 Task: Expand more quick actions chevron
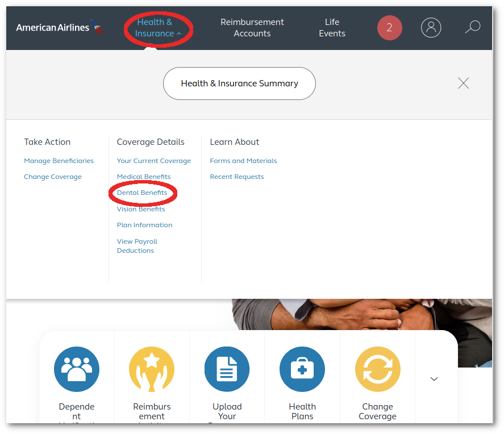pos(434,379)
